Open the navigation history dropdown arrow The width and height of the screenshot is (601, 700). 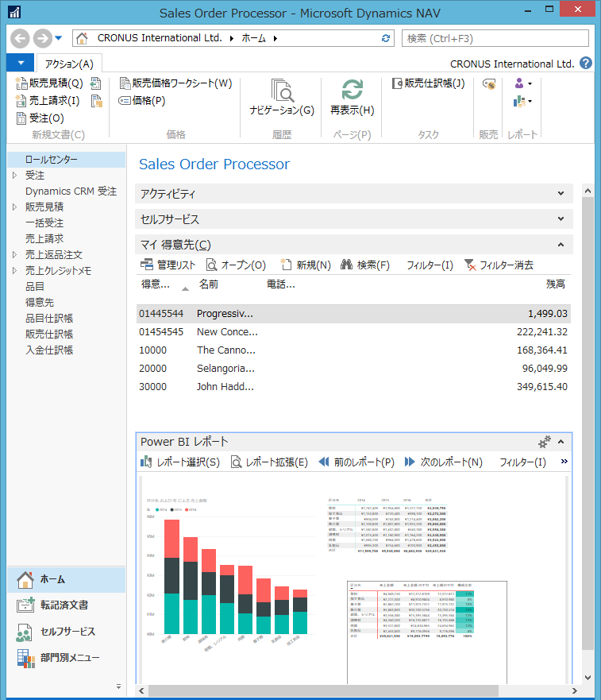pyautogui.click(x=59, y=38)
